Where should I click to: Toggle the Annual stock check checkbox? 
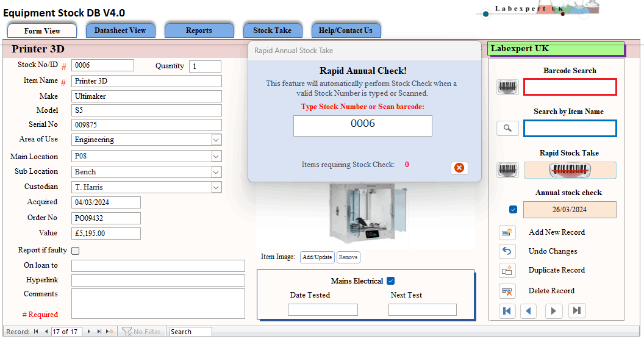click(x=513, y=210)
